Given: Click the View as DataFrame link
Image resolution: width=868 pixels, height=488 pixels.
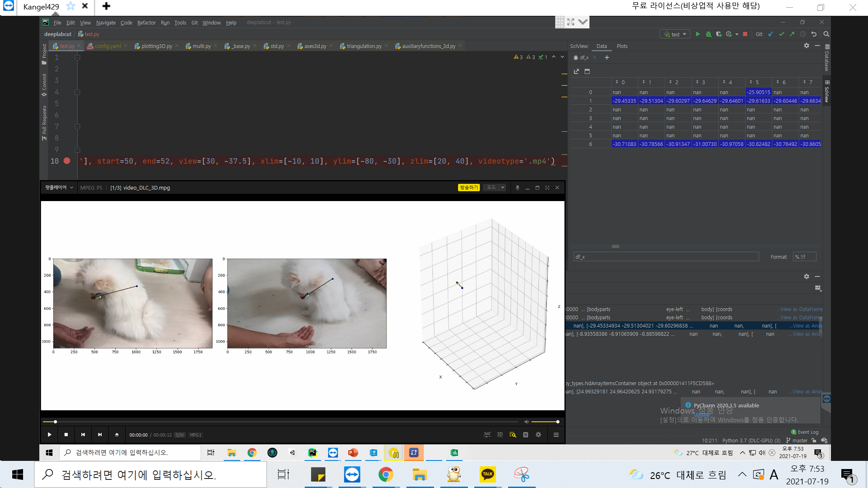Looking at the screenshot, I should pos(800,309).
